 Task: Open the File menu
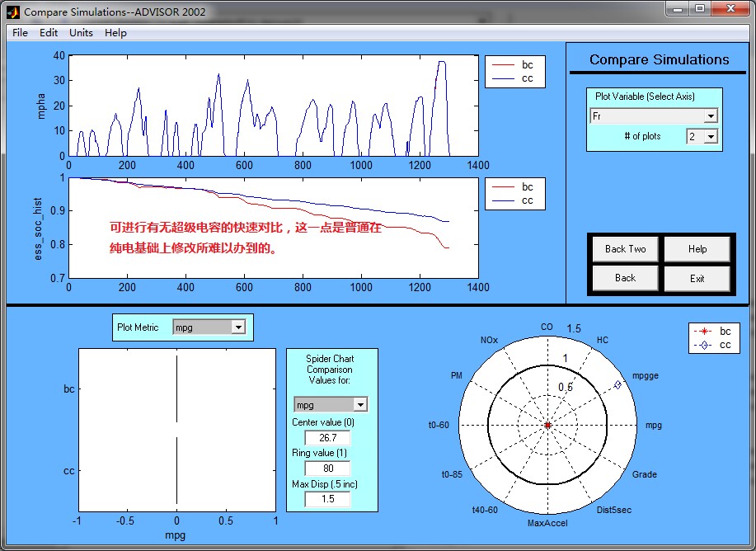(20, 33)
